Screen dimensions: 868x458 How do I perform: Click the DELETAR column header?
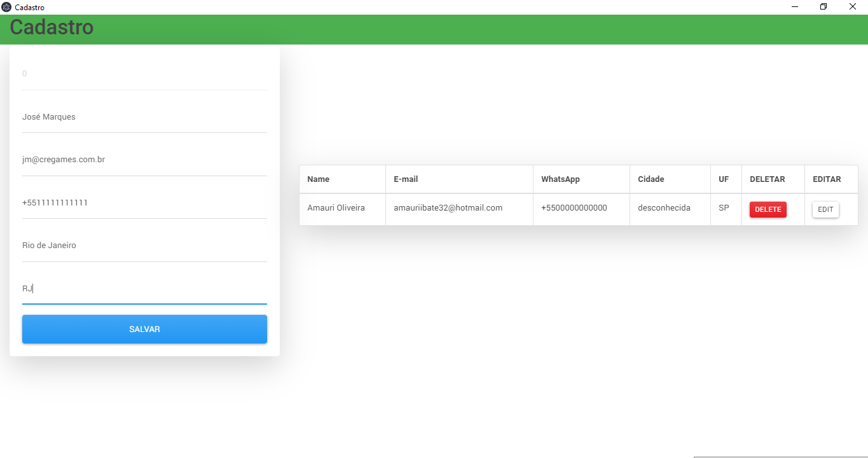(773, 179)
